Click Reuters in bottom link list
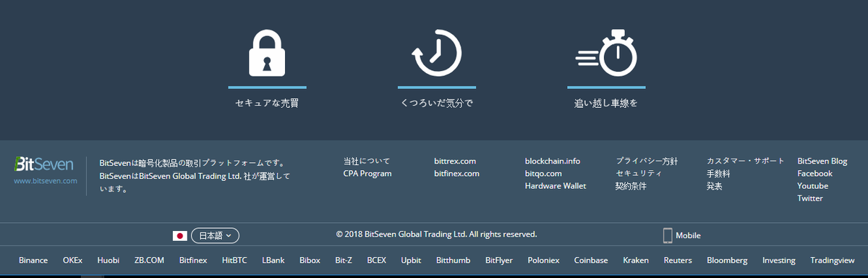Image resolution: width=868 pixels, height=278 pixels. (678, 260)
